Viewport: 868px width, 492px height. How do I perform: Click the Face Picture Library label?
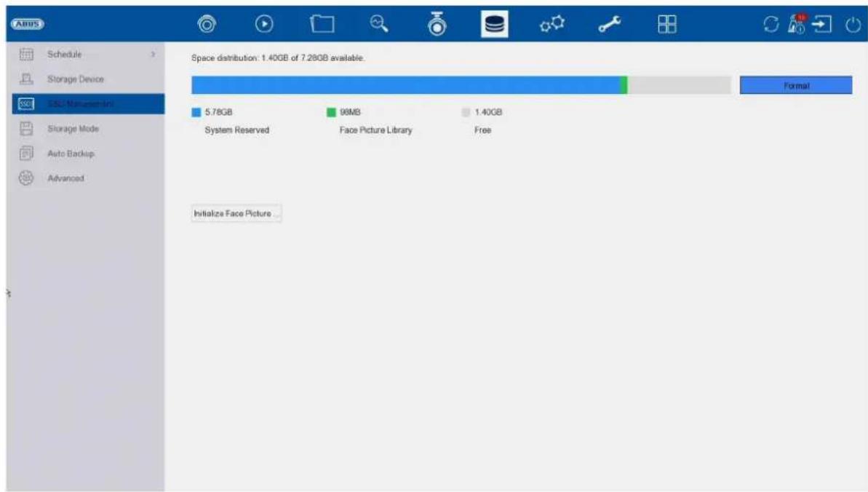coord(376,130)
